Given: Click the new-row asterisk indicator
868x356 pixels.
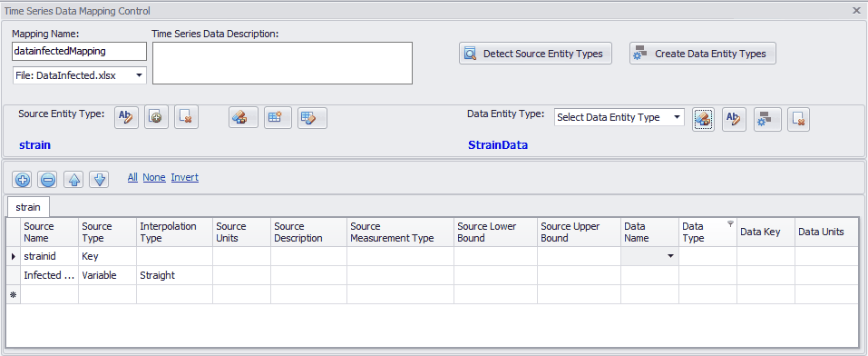Looking at the screenshot, I should 14,294.
